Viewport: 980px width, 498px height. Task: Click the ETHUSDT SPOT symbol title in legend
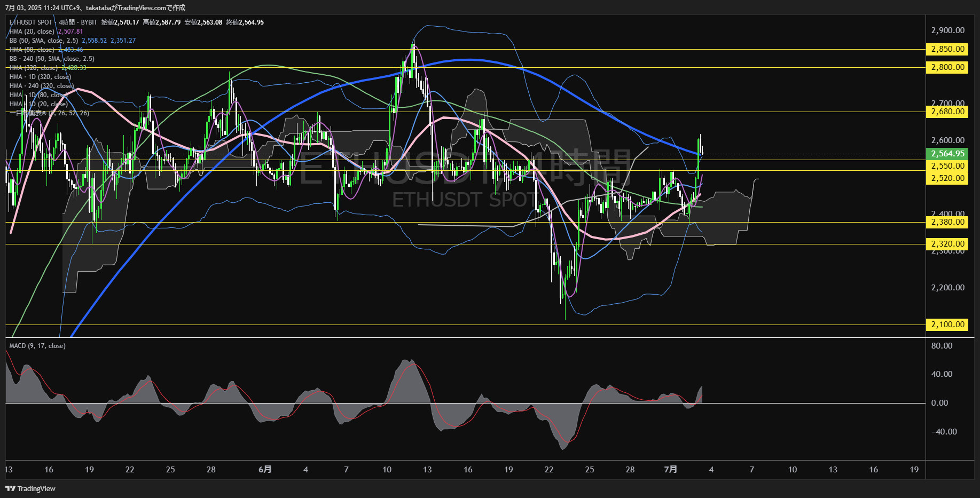[31, 22]
